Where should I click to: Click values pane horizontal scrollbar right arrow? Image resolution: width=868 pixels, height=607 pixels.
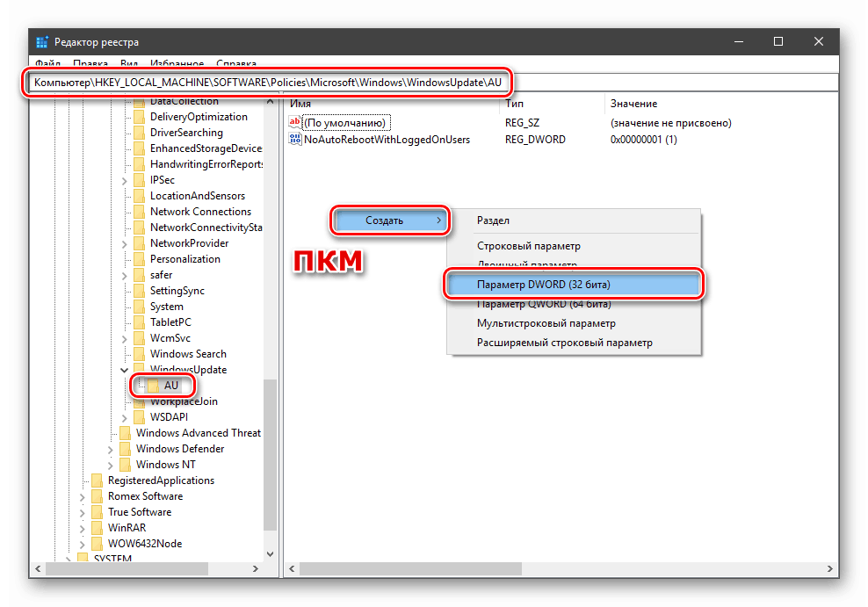point(830,568)
